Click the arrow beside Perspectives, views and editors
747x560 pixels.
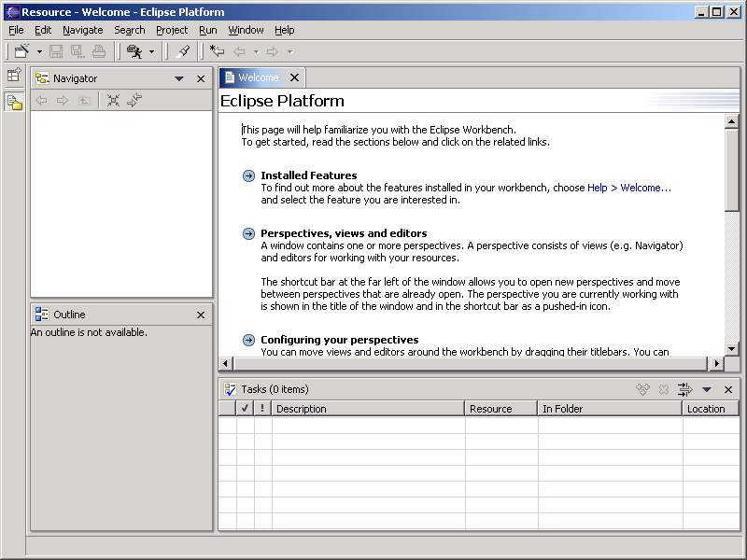point(248,234)
